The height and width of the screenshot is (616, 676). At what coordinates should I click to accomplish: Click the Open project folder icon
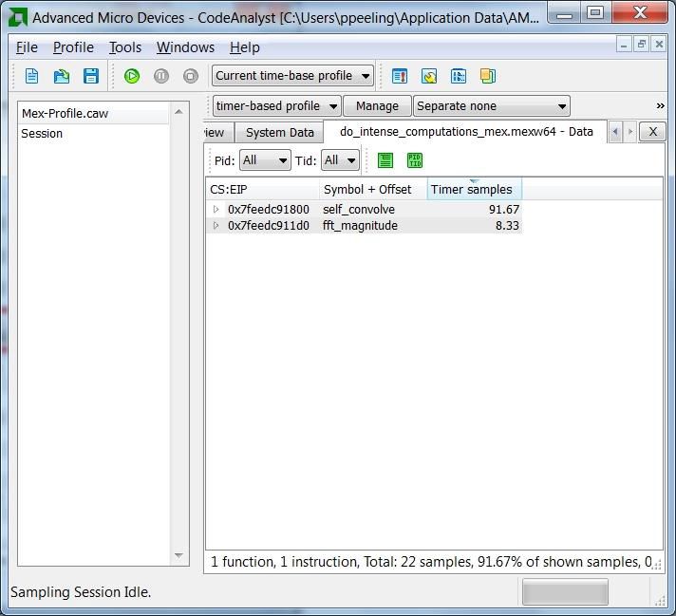click(x=61, y=76)
